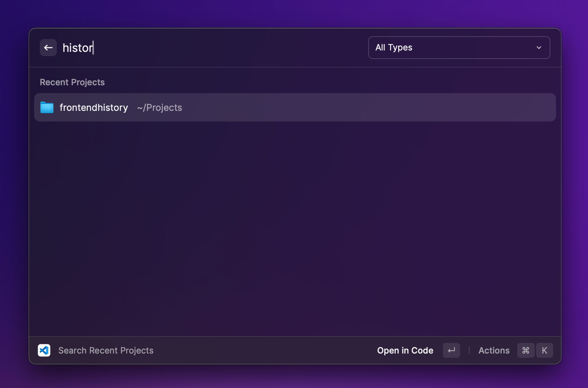
Task: Click the return key icon next to Open in Code
Action: [451, 350]
